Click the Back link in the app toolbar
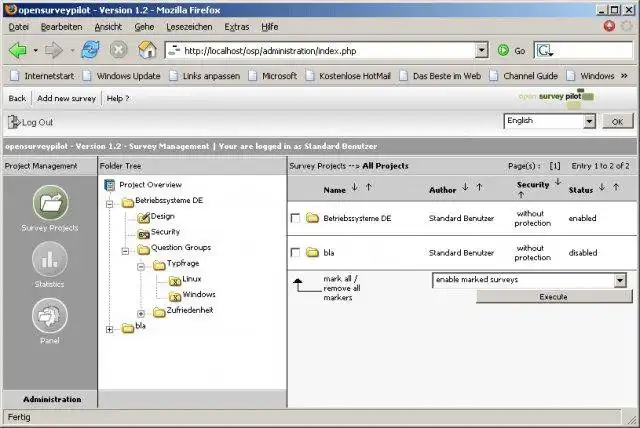This screenshot has width=640, height=428. click(x=17, y=98)
